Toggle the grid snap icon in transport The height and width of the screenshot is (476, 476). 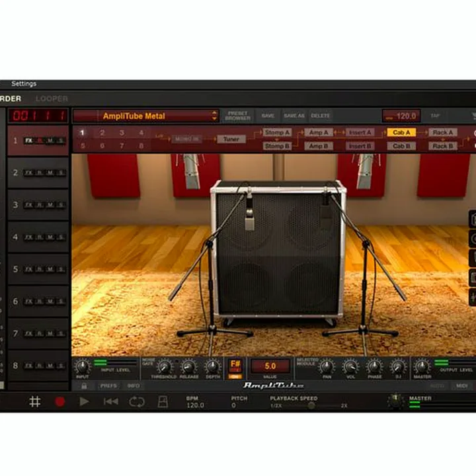point(35,402)
